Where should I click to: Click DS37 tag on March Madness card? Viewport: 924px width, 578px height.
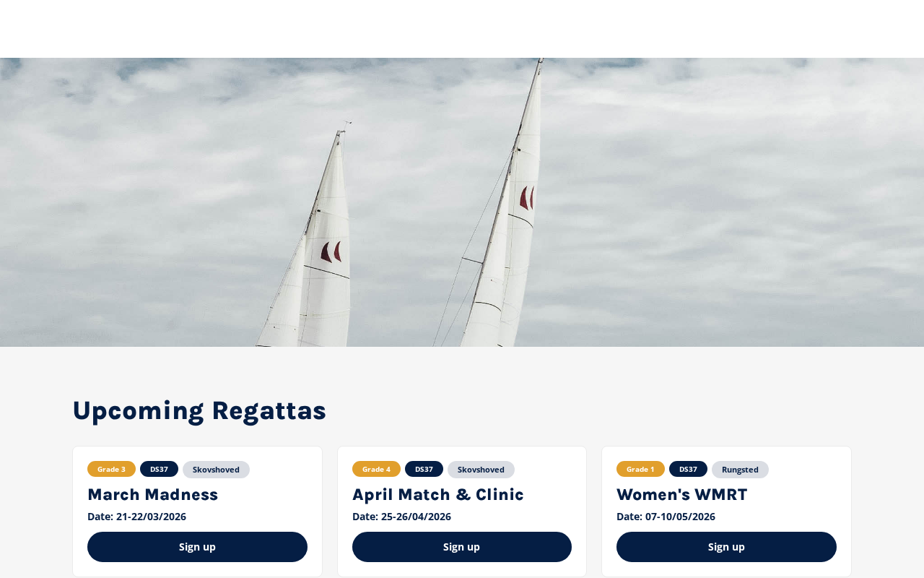(159, 469)
